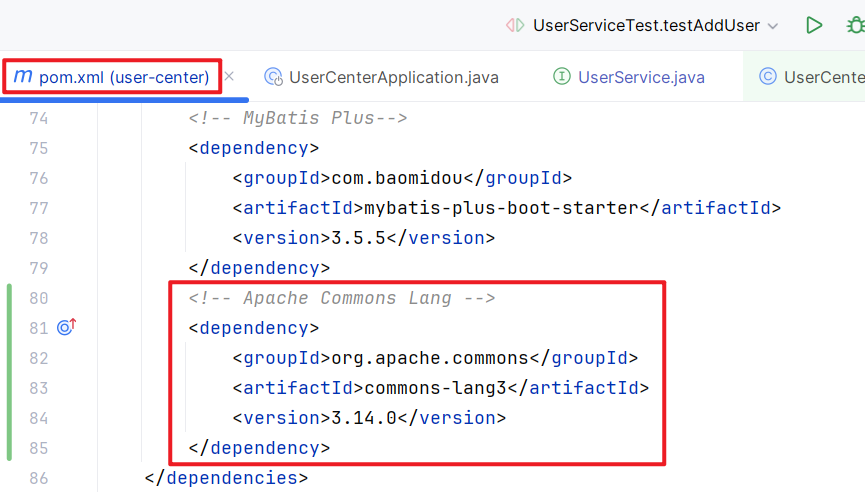Click the interface icon on UserService.java tab
865x492 pixels.
pos(562,77)
